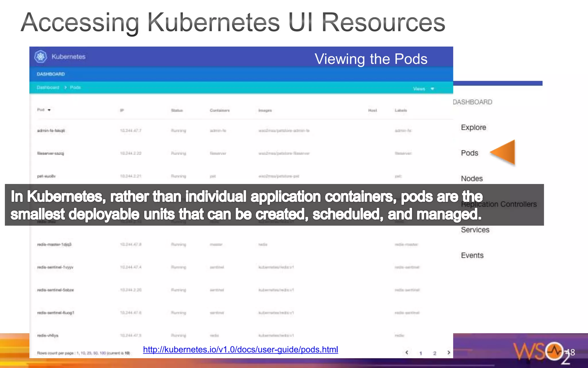
Task: Select Explore in the side menu
Action: 473,127
